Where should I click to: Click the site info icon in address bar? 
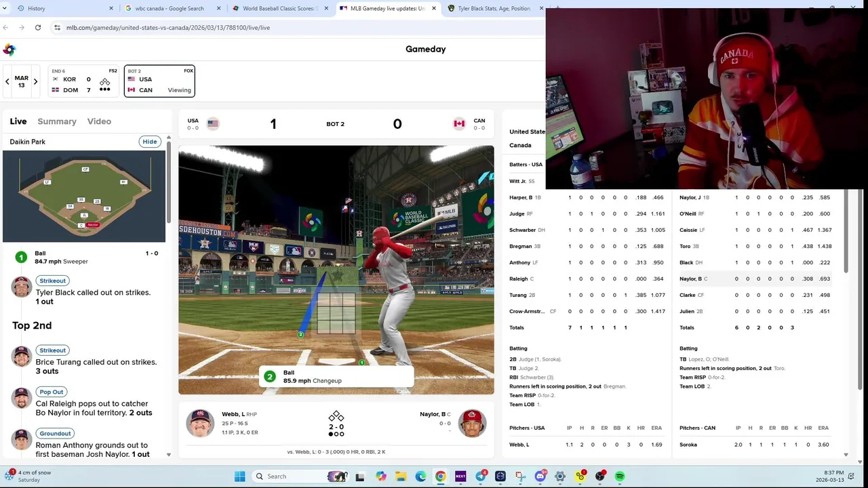coord(58,28)
